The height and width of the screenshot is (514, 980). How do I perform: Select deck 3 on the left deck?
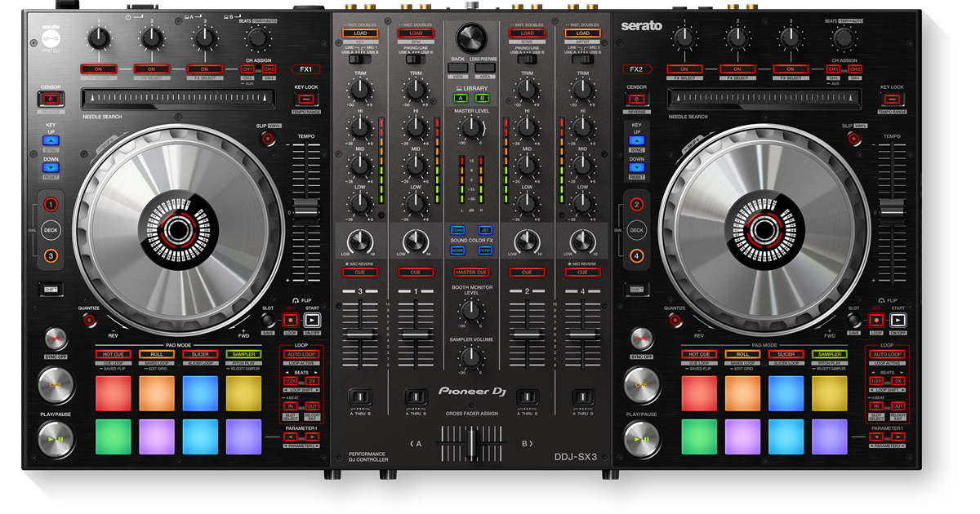[51, 256]
